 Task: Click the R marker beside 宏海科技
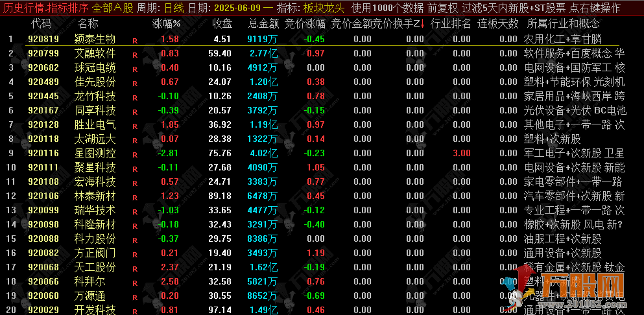pos(135,183)
